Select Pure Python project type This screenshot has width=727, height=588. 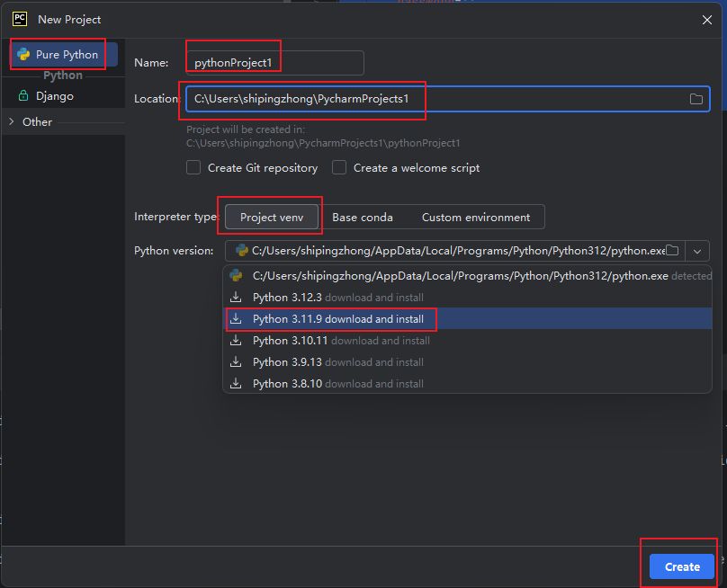[66, 55]
